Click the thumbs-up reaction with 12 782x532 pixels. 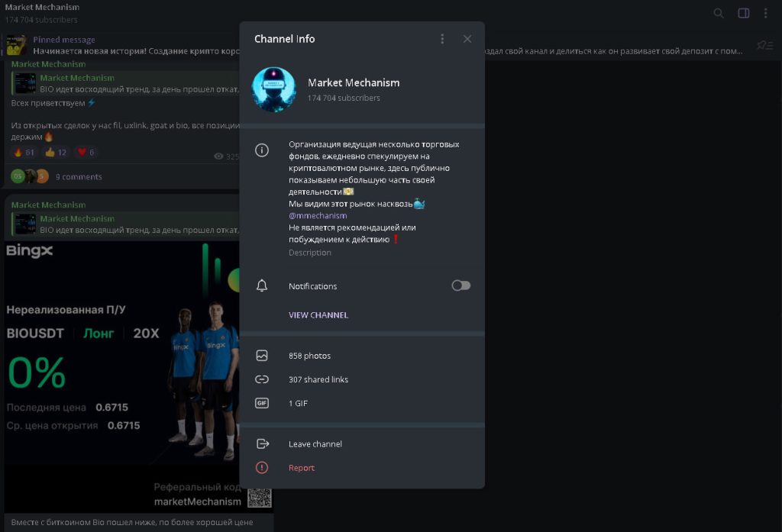click(x=56, y=153)
